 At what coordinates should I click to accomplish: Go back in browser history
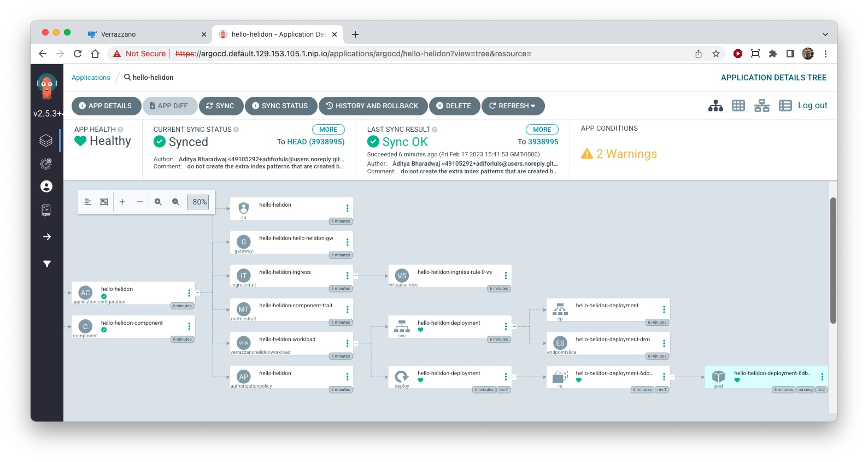43,54
